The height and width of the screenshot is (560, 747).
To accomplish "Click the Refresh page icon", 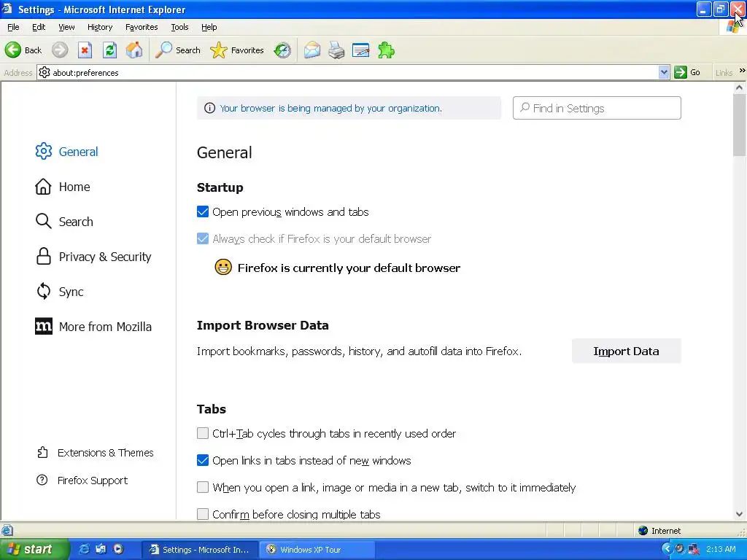I will (x=110, y=50).
